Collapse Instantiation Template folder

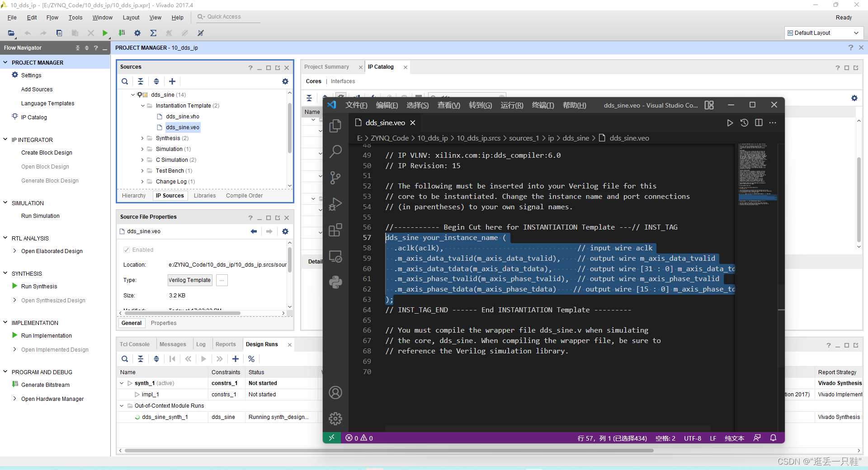point(142,106)
